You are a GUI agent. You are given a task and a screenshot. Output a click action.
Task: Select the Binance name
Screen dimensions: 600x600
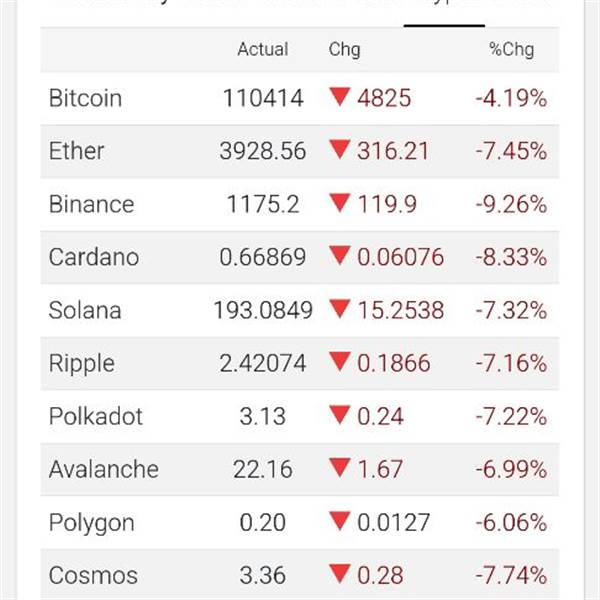[91, 204]
